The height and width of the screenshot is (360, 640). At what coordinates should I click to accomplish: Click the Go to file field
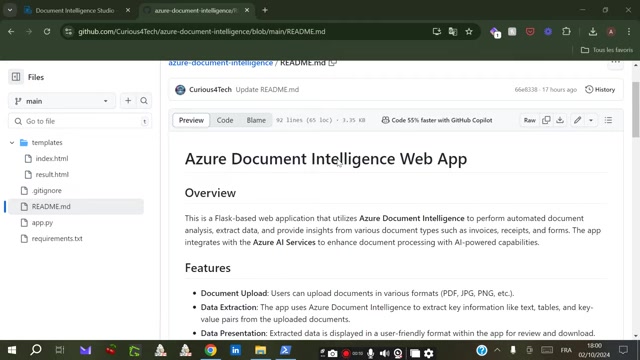80,121
